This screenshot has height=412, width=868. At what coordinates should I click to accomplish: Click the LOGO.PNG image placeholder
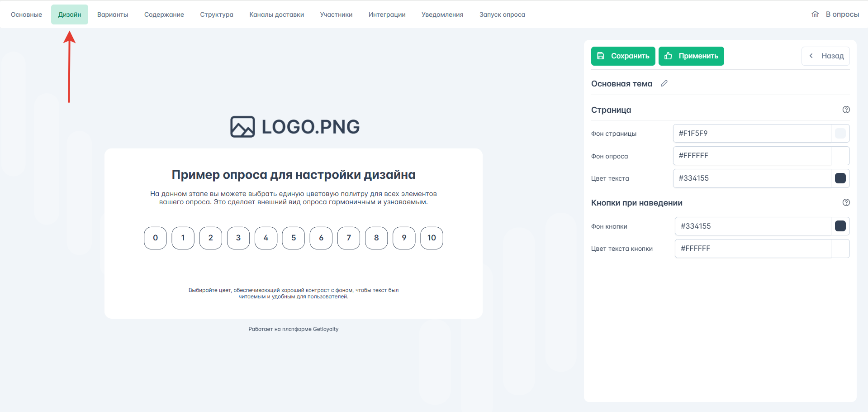[x=295, y=127]
